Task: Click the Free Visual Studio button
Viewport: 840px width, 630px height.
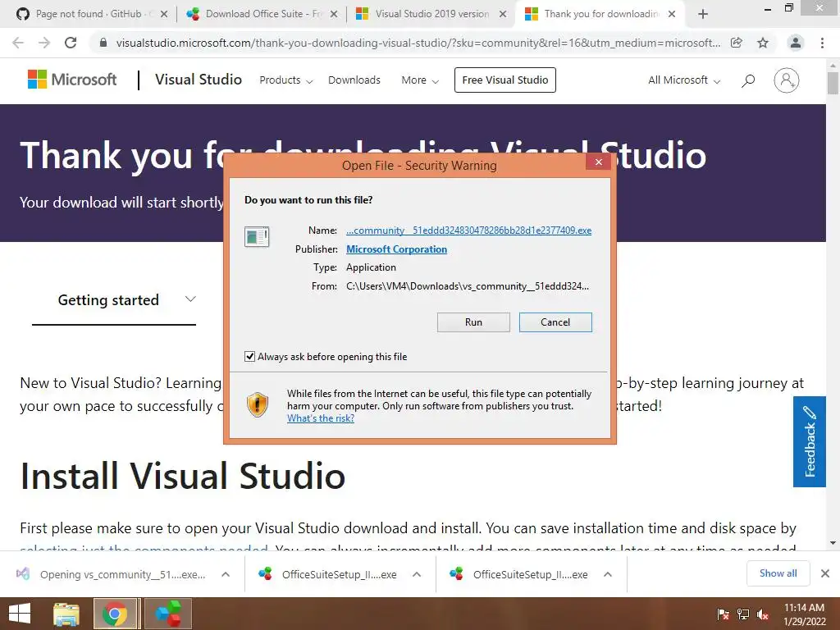Action: click(x=505, y=80)
